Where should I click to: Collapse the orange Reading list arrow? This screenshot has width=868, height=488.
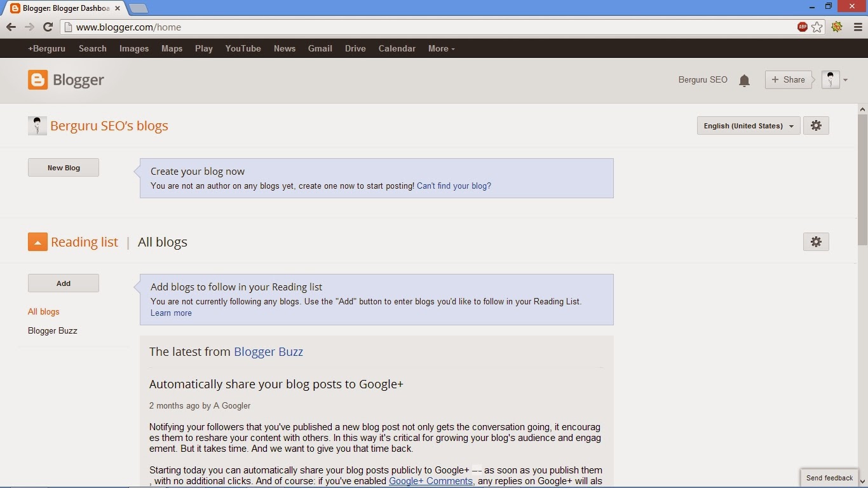tap(37, 242)
